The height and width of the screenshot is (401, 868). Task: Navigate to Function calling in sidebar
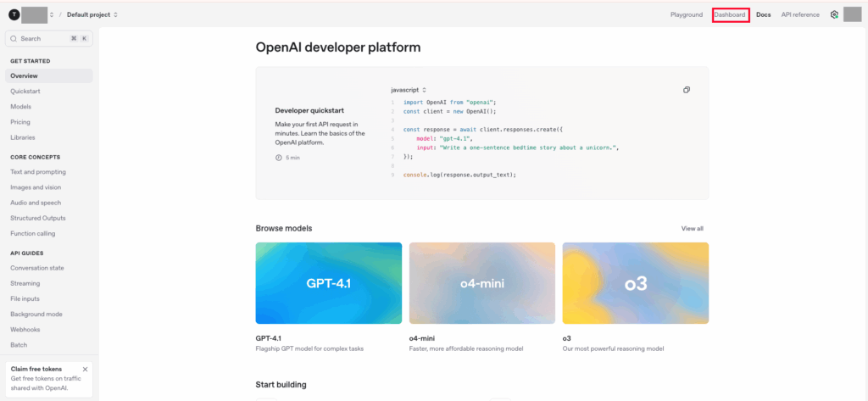click(x=33, y=233)
